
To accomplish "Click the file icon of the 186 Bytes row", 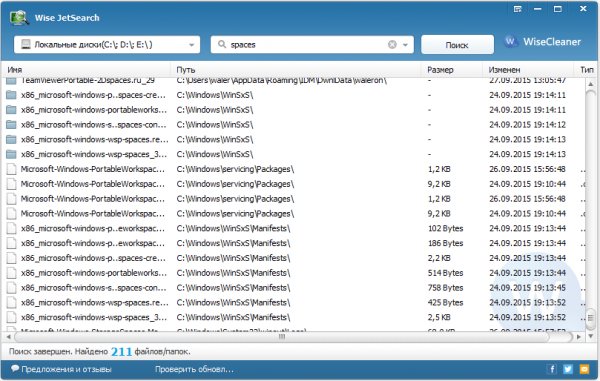I will click(11, 243).
